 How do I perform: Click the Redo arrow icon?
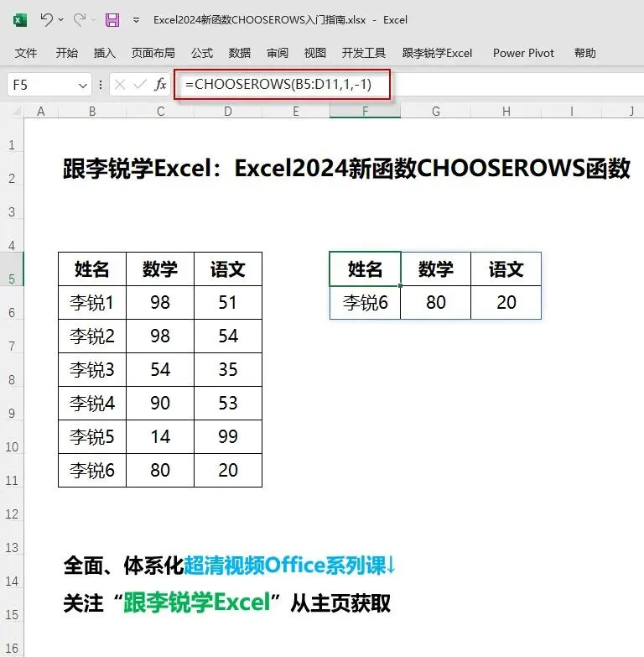click(x=80, y=19)
